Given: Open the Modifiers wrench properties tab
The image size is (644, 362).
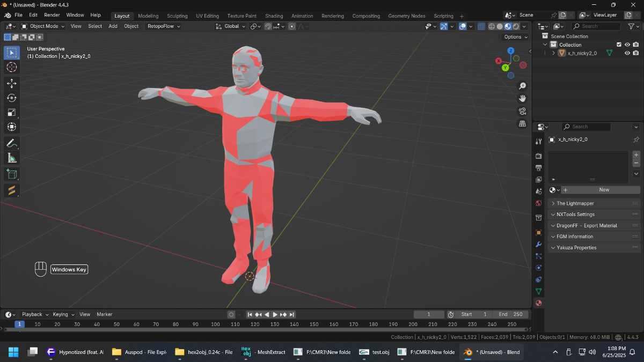Looking at the screenshot, I should (539, 244).
